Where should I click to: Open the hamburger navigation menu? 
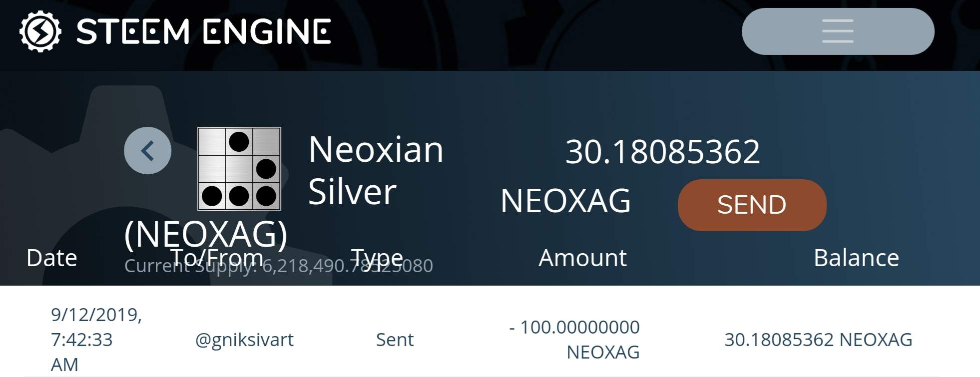(x=838, y=31)
